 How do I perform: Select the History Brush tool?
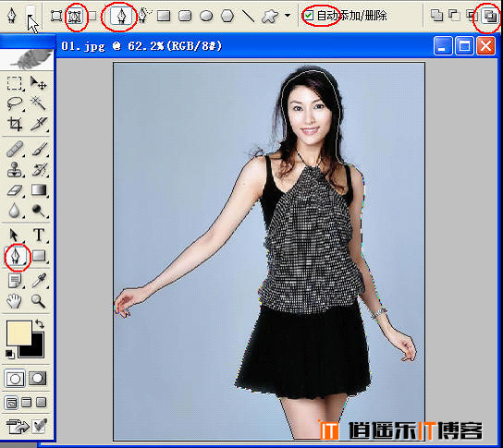(x=39, y=169)
